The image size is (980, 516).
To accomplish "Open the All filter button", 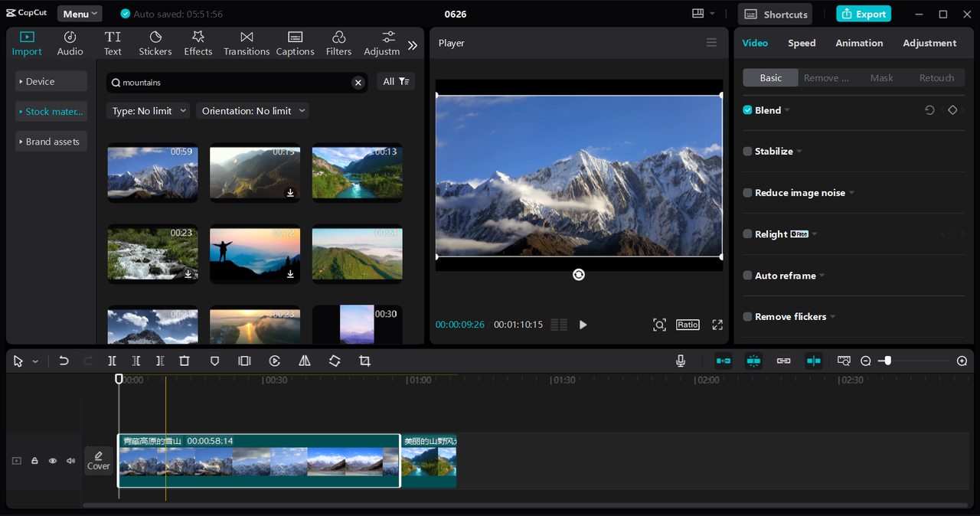I will tap(396, 82).
